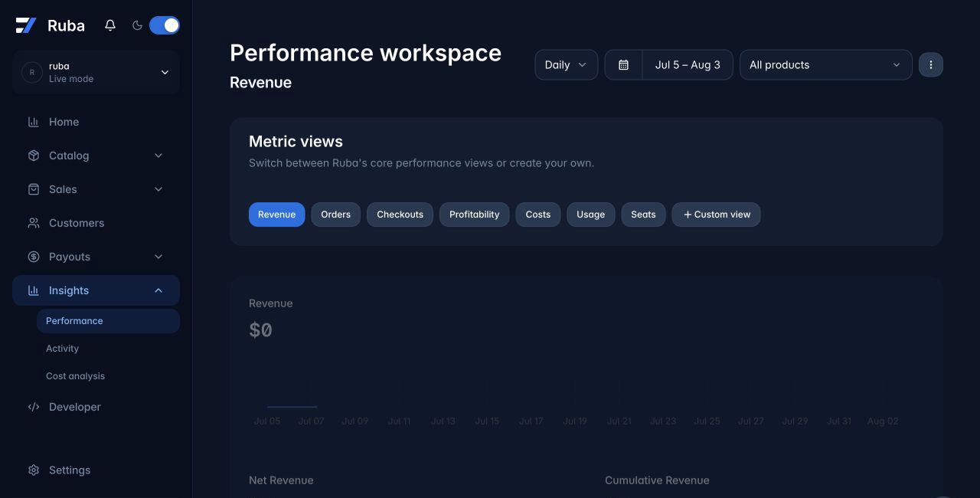Click the Cumulative Revenue label
Image resolution: width=980 pixels, height=498 pixels.
(x=657, y=480)
